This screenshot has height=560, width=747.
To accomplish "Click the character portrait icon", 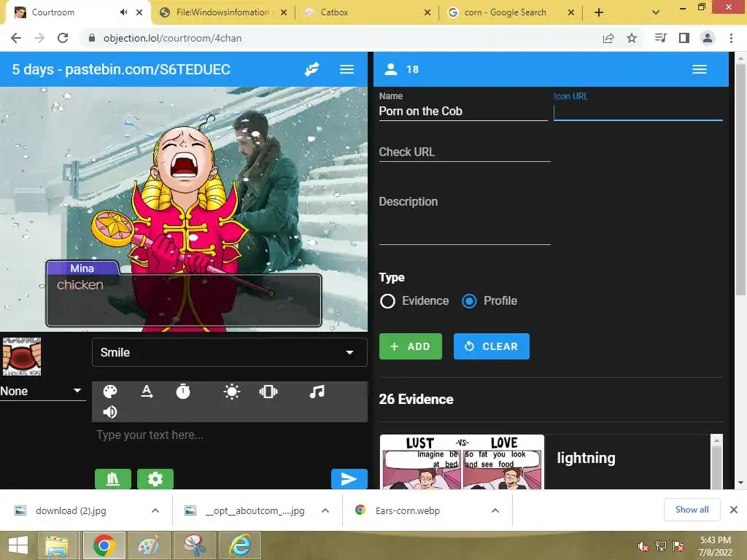I will tap(22, 356).
